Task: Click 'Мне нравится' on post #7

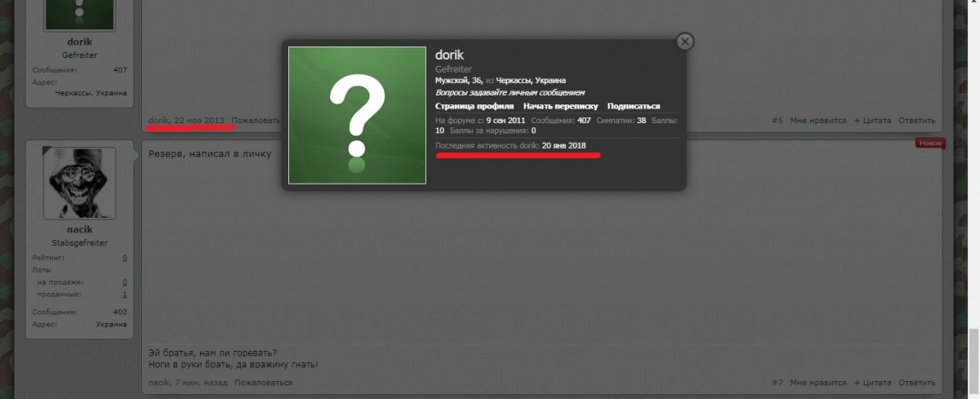Action: 818,383
